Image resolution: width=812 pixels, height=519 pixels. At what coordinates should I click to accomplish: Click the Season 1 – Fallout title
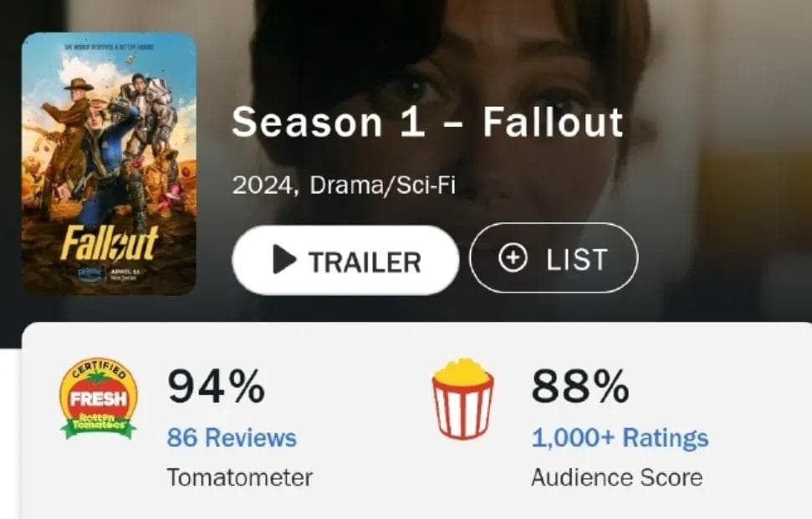click(428, 123)
